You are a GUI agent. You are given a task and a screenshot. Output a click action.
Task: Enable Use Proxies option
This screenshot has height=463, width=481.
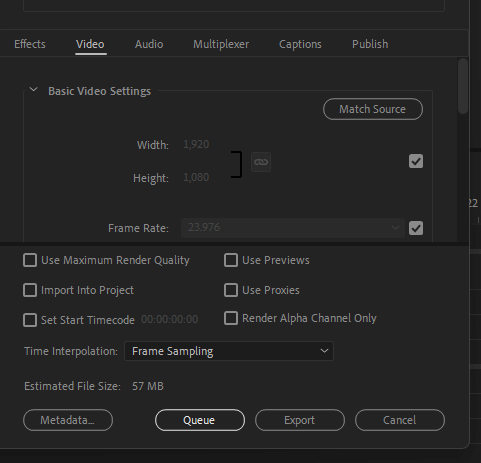(x=231, y=290)
